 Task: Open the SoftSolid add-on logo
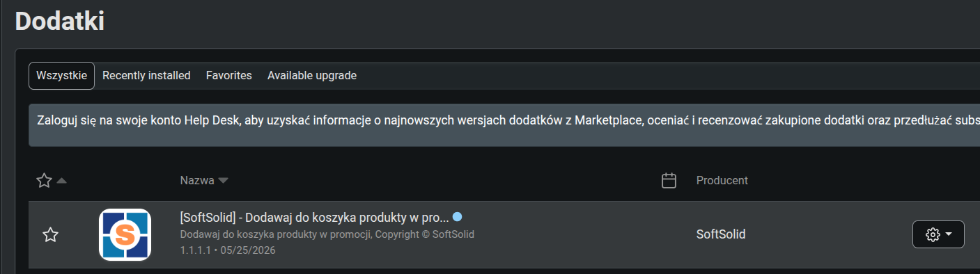[125, 234]
